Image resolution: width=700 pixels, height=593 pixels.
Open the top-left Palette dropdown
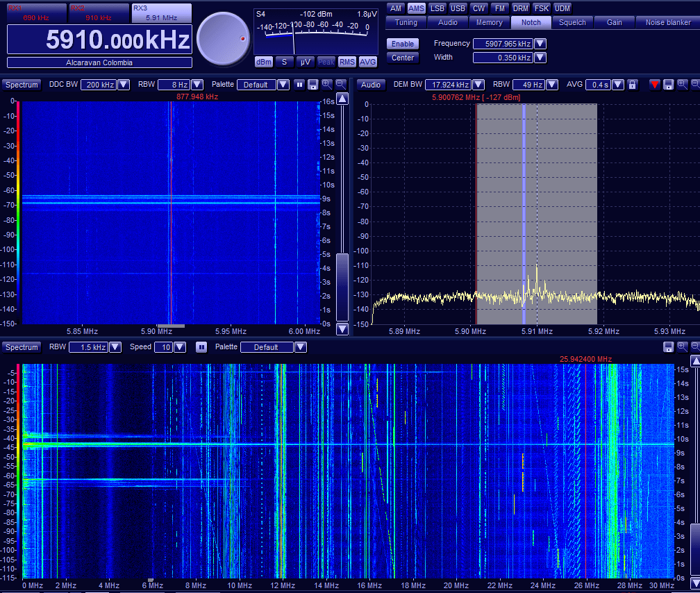283,85
